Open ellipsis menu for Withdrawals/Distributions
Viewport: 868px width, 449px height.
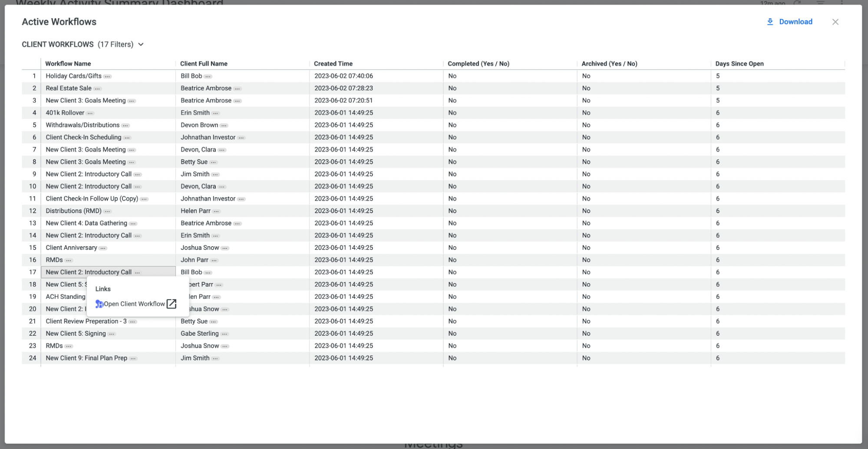click(125, 125)
